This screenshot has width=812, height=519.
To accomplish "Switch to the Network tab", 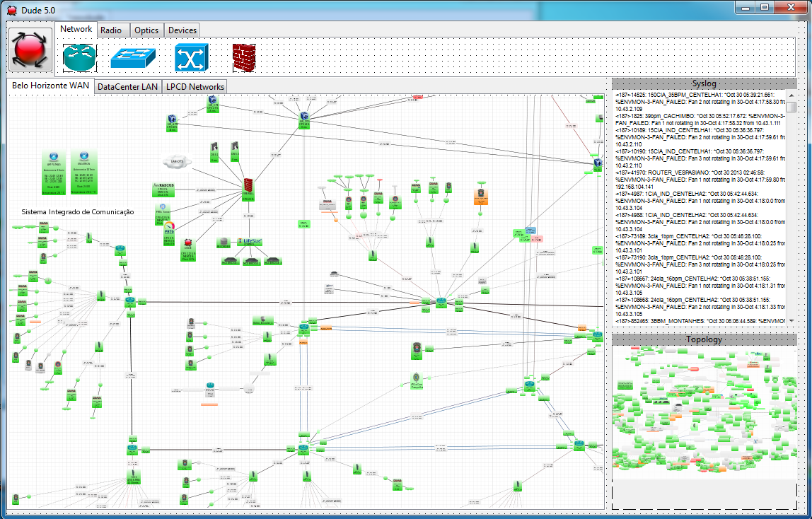I will (x=76, y=29).
